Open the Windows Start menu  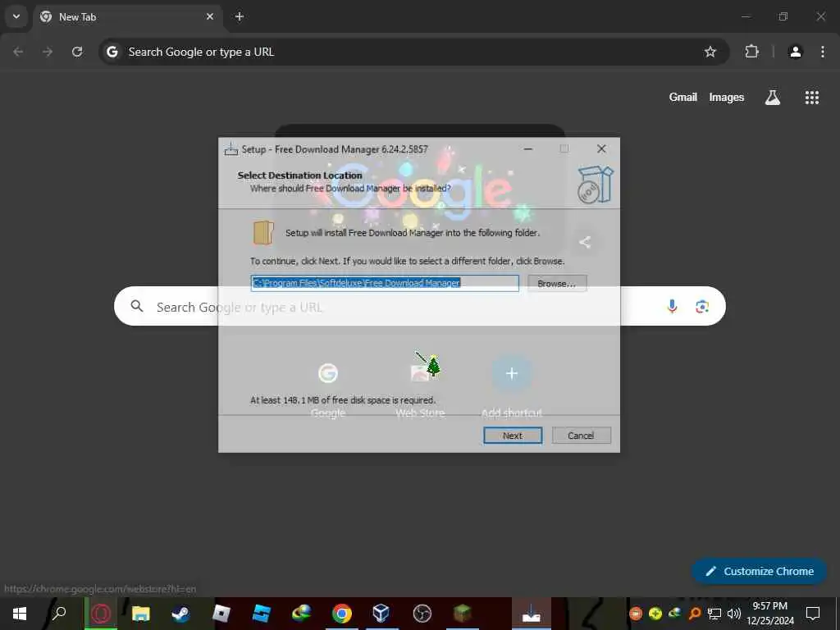20,613
